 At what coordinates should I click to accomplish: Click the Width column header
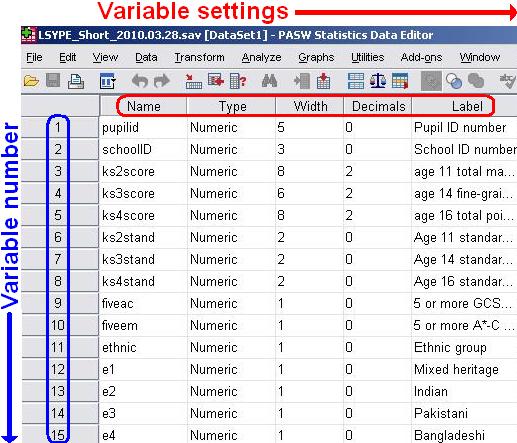coord(310,106)
